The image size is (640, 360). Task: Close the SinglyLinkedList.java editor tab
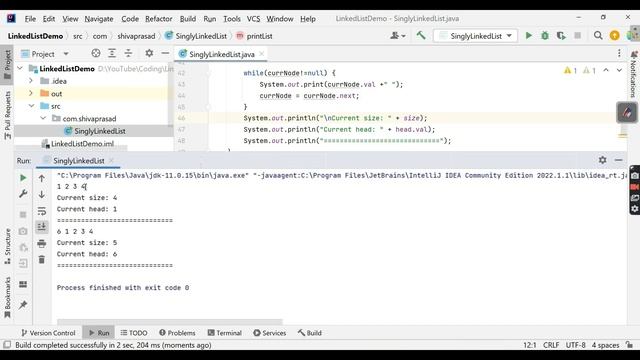(x=262, y=54)
